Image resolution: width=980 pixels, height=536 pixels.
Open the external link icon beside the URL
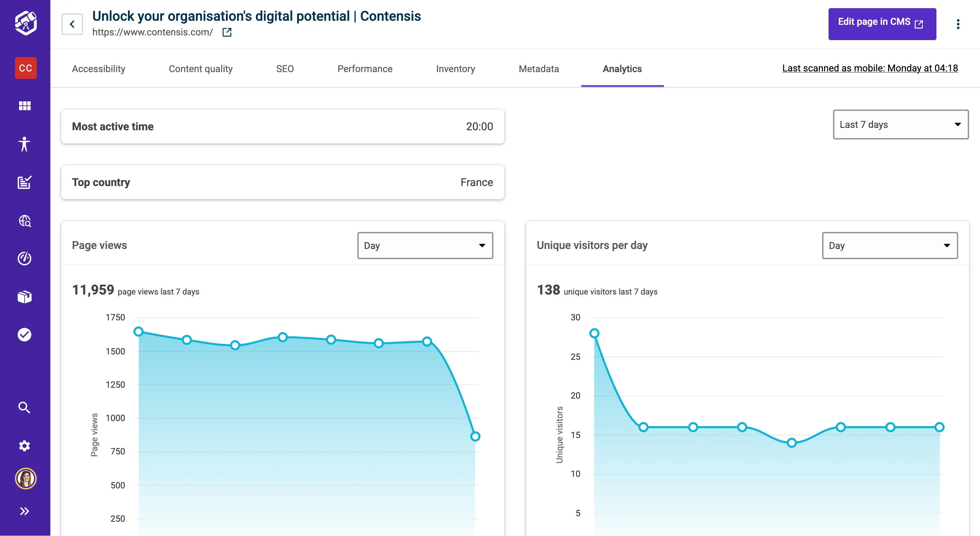pyautogui.click(x=226, y=32)
